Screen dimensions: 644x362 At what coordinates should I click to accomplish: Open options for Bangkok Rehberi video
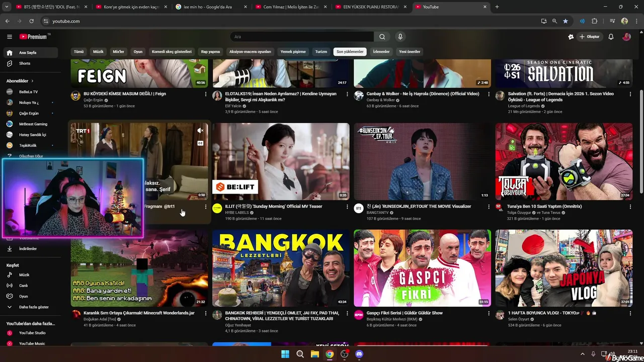pyautogui.click(x=347, y=313)
